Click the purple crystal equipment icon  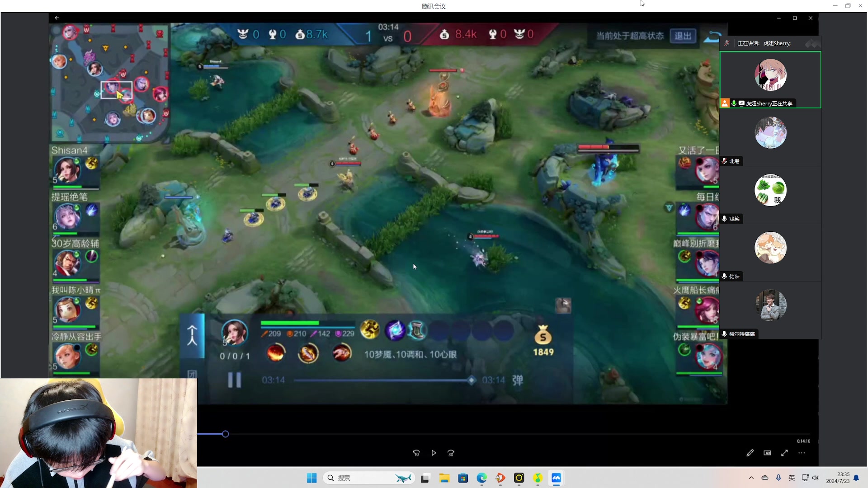(x=394, y=330)
